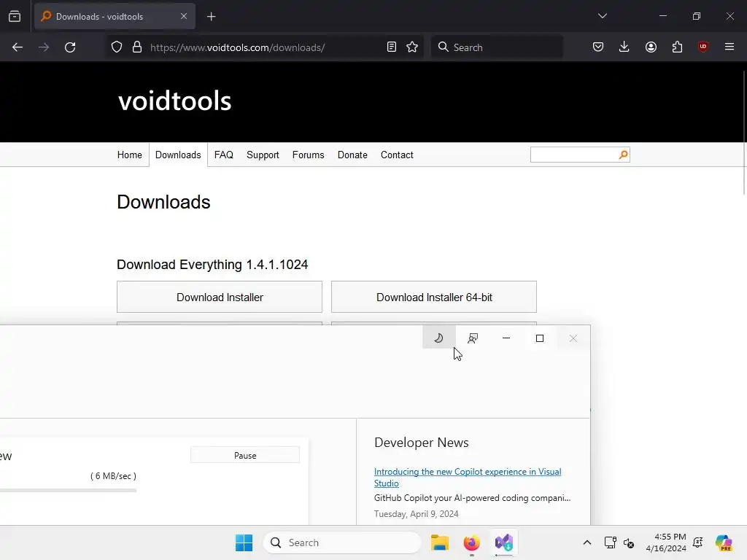
Task: Click the Download Installer button
Action: click(220, 297)
